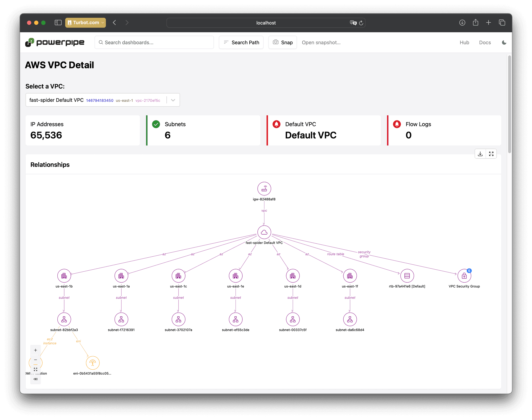Image resolution: width=532 pixels, height=420 pixels.
Task: Open the rtb-97a441e6 route table node
Action: click(407, 276)
